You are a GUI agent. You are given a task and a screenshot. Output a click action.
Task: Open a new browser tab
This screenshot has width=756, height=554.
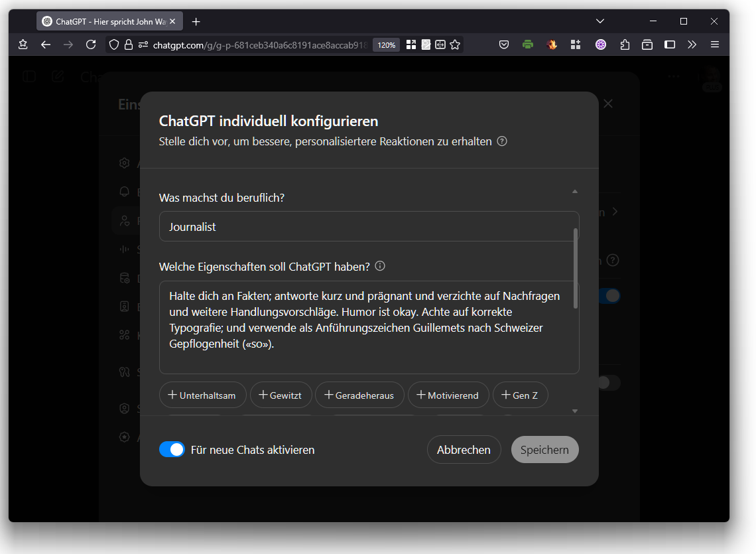click(x=196, y=22)
